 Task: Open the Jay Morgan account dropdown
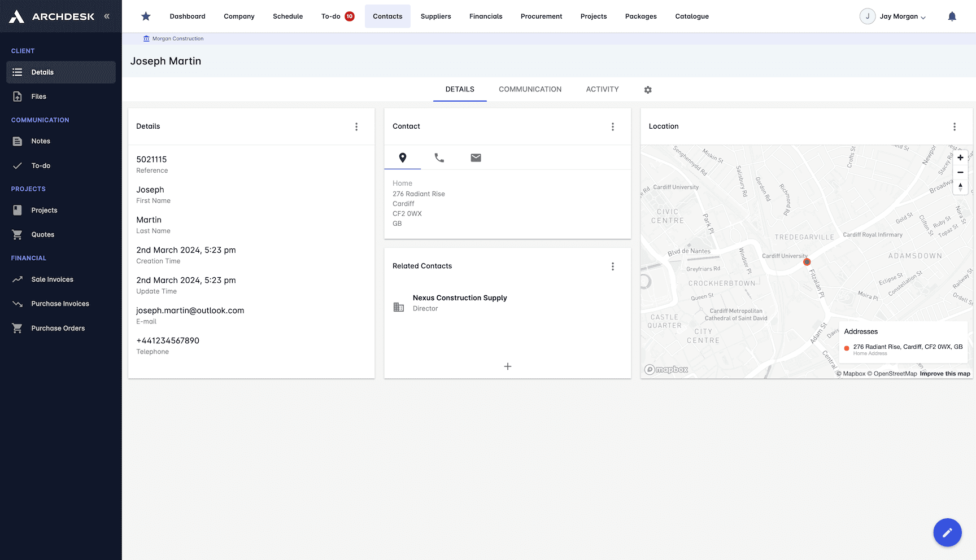pyautogui.click(x=893, y=16)
